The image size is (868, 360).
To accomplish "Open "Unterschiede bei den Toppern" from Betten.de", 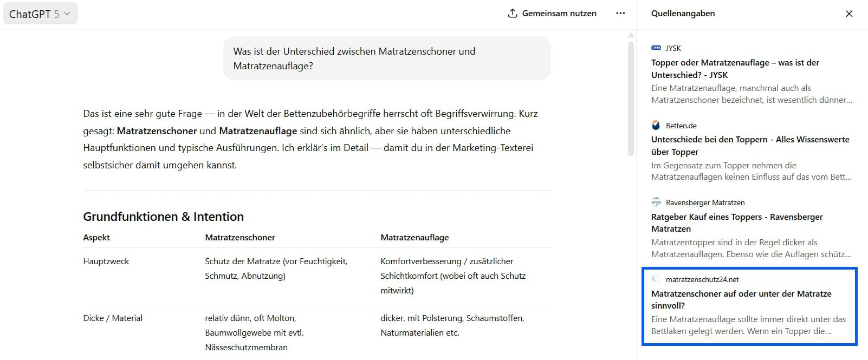I will tap(750, 145).
